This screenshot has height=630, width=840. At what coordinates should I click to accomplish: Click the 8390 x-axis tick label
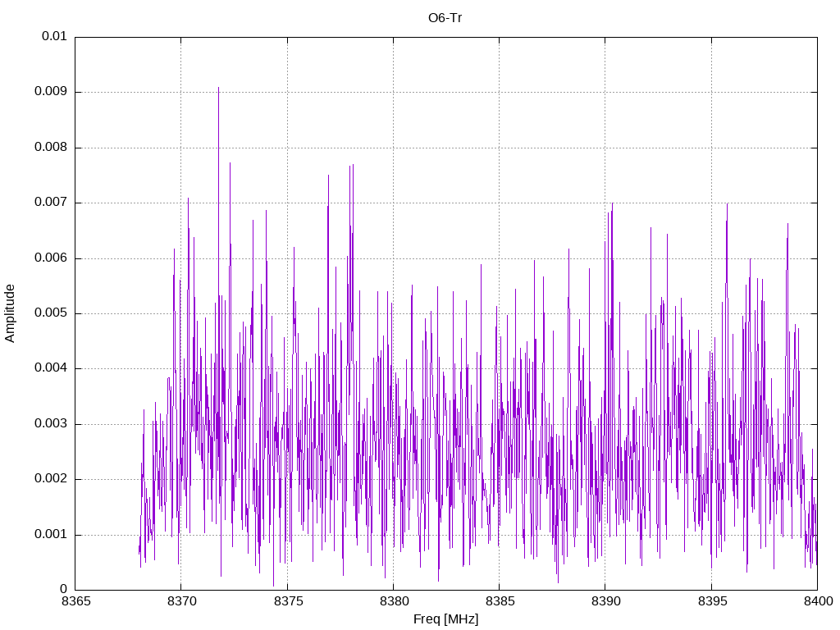point(606,601)
